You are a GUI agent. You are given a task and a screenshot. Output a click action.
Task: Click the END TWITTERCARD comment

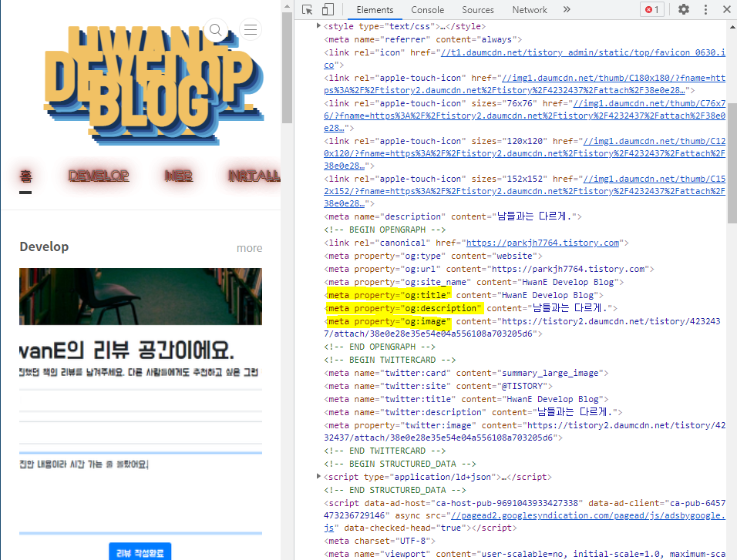click(385, 451)
